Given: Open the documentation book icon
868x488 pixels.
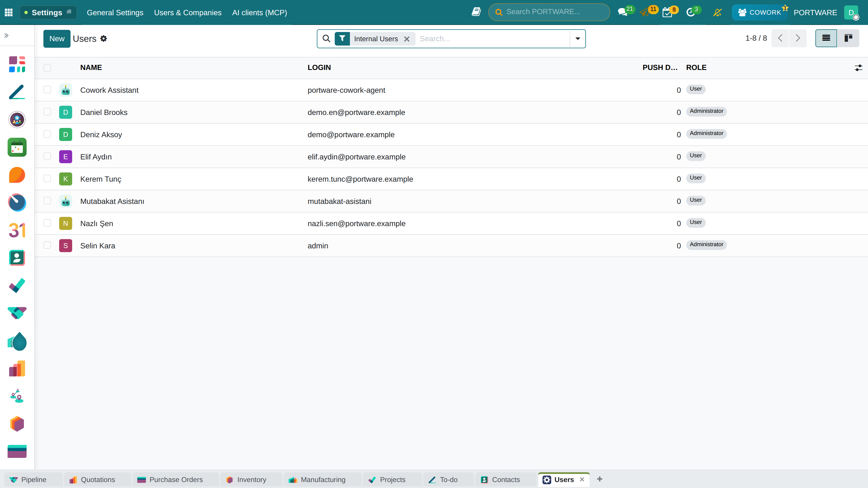Looking at the screenshot, I should [x=476, y=12].
